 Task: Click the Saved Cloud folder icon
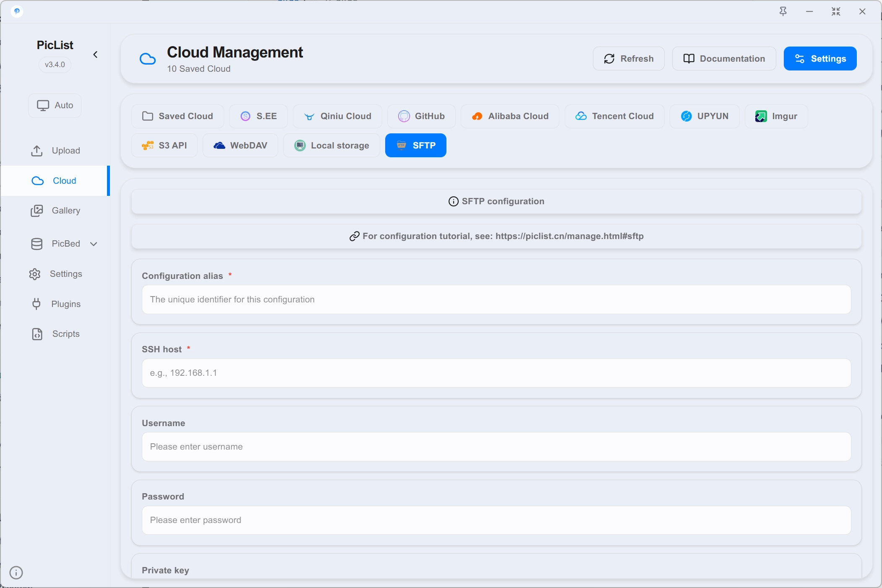[148, 116]
